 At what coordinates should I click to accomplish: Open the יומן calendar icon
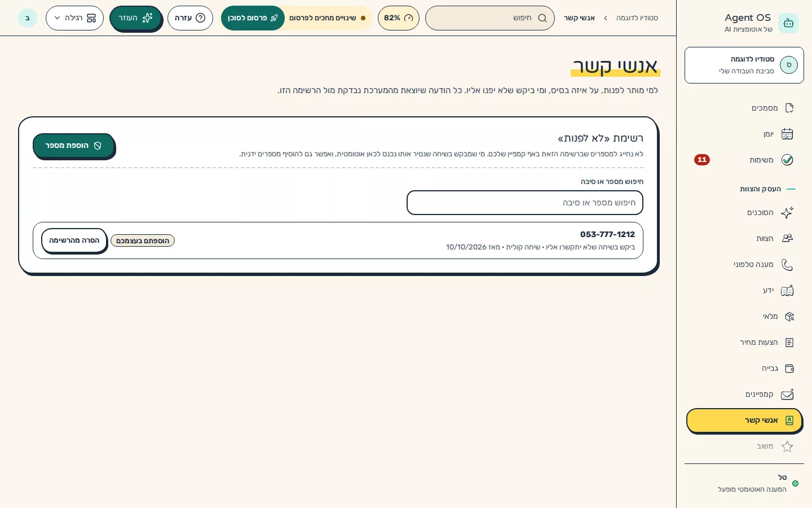tap(788, 134)
